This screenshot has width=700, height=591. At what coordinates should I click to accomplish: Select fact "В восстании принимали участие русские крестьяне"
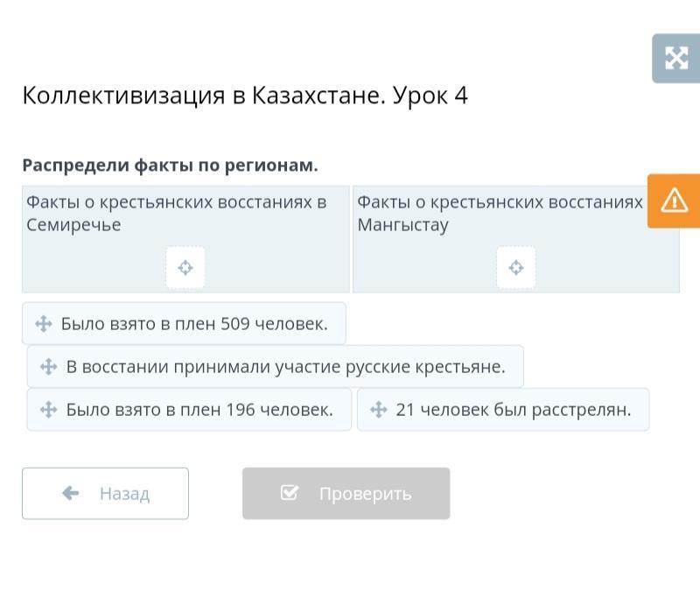pyautogui.click(x=285, y=367)
